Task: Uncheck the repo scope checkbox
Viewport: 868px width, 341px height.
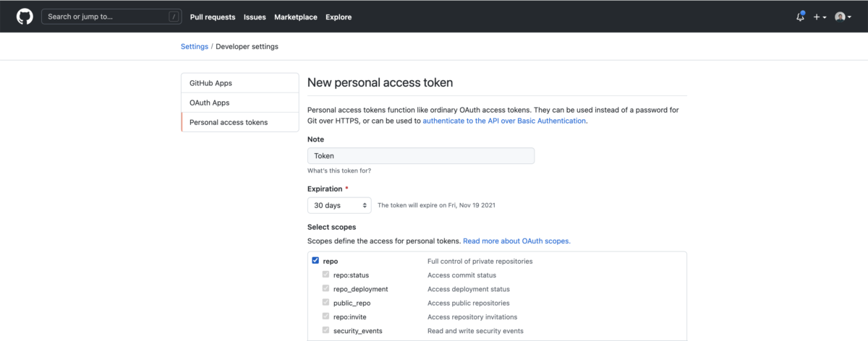Action: 315,261
